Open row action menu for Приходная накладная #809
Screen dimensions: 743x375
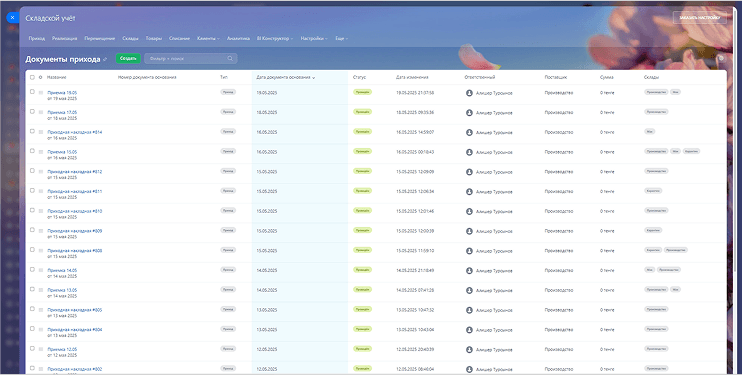coord(41,231)
